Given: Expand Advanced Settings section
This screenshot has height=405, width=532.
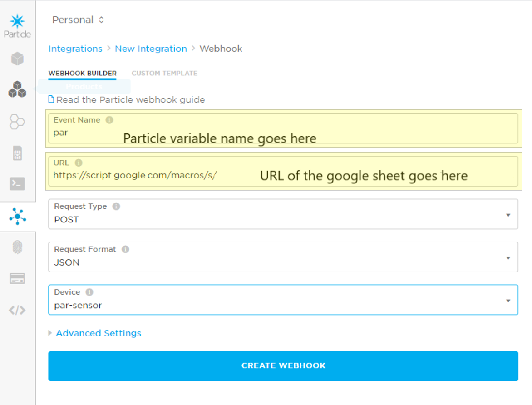Looking at the screenshot, I should pyautogui.click(x=98, y=333).
